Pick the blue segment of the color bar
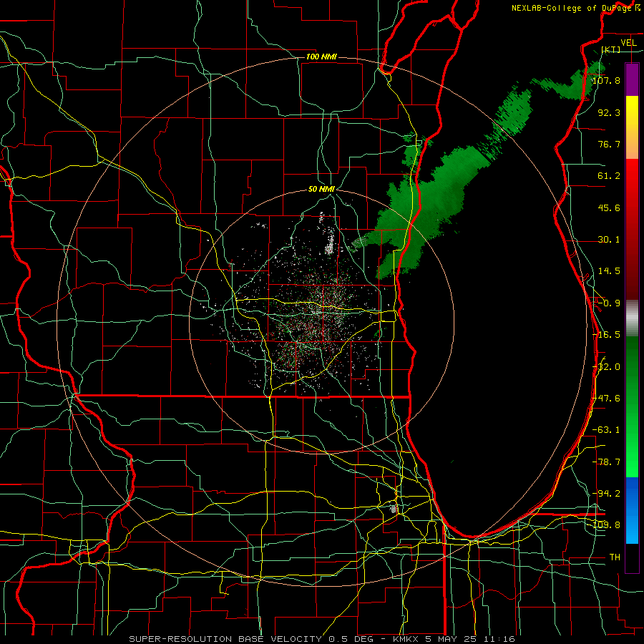This screenshot has height=644, width=644. [632, 510]
